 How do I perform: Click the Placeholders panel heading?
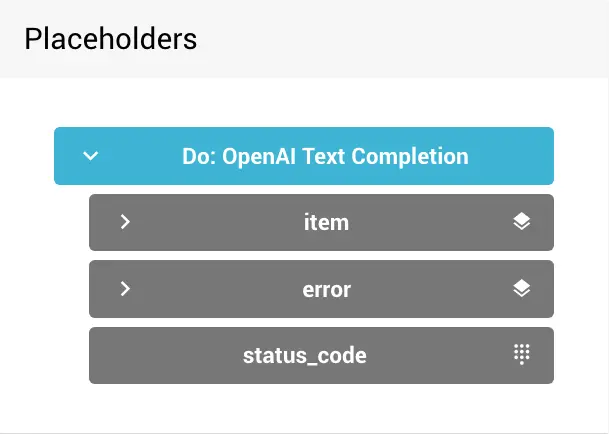111,39
